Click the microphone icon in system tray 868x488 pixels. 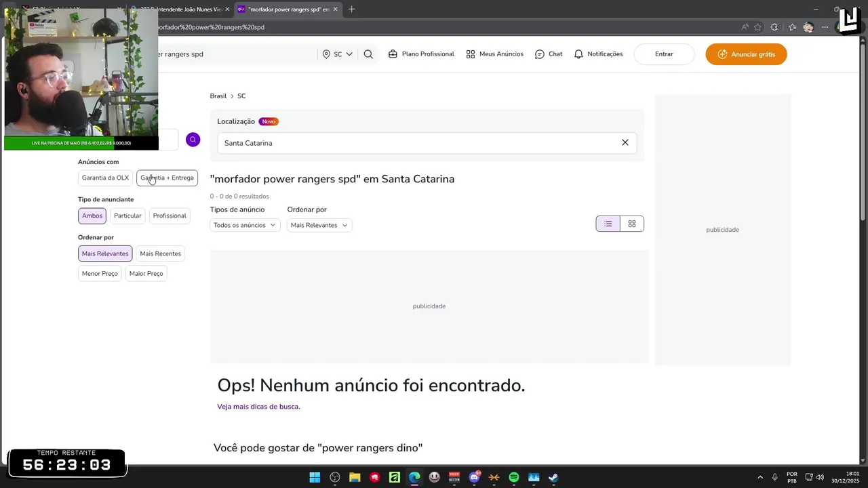(x=775, y=477)
